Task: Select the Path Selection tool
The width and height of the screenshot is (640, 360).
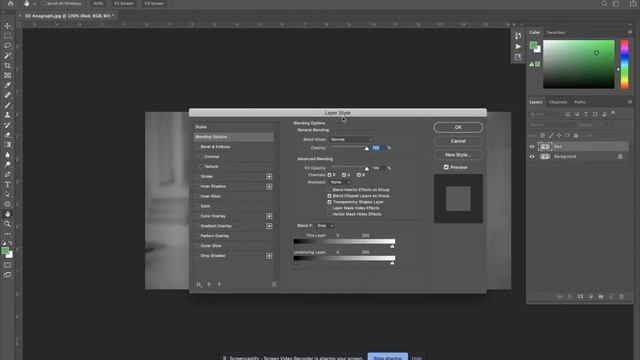Action: pyautogui.click(x=7, y=194)
